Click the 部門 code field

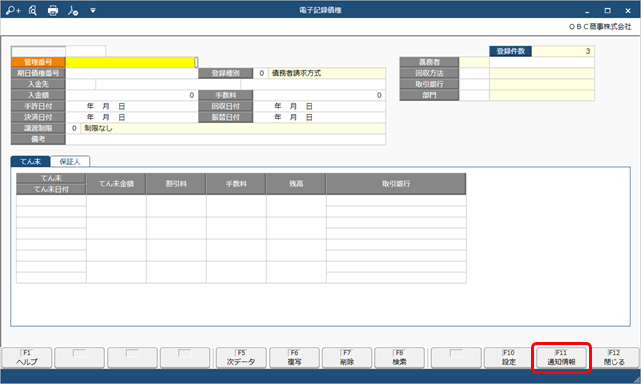tap(474, 95)
